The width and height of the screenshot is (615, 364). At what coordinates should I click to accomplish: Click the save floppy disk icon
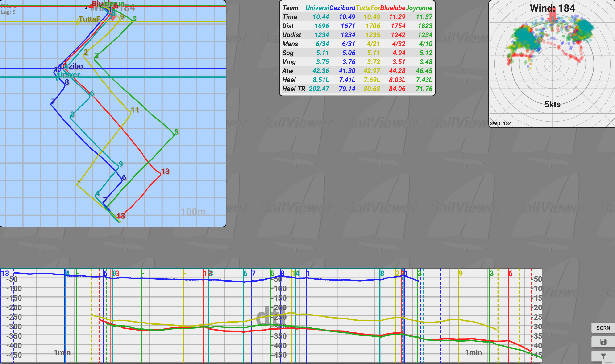[603, 342]
